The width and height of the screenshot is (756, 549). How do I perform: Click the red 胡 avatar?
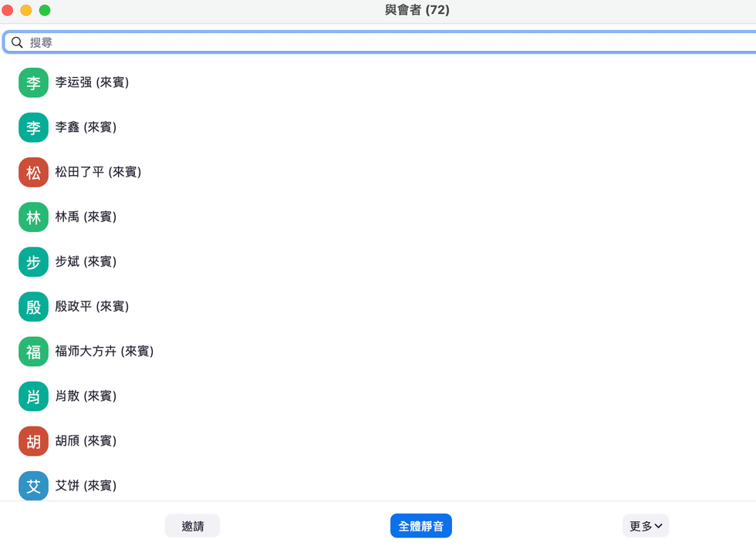[33, 442]
